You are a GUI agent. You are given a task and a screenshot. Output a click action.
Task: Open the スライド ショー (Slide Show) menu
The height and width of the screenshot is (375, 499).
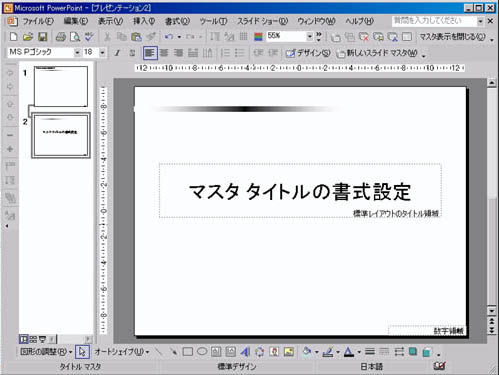tap(262, 21)
